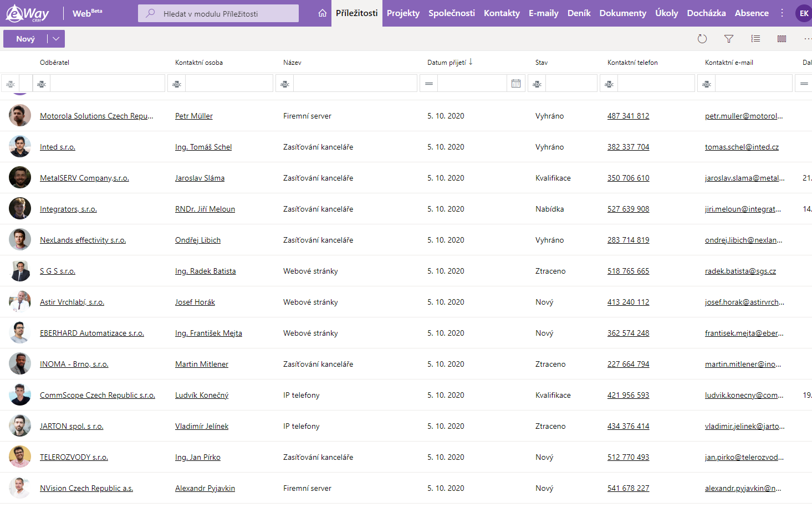Viewport: 812px width, 513px height.
Task: Click the avatar of TELEROZVODY s.r.o. row
Action: 20,457
